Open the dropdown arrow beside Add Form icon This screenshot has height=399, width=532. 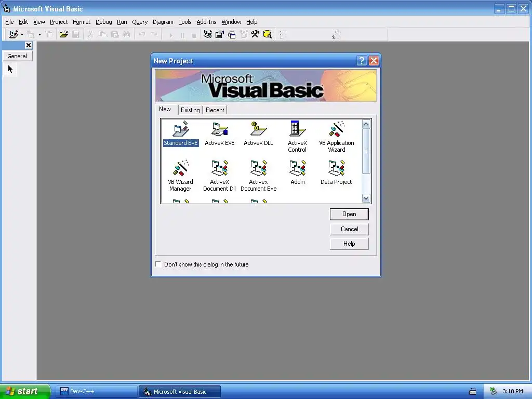tap(39, 35)
